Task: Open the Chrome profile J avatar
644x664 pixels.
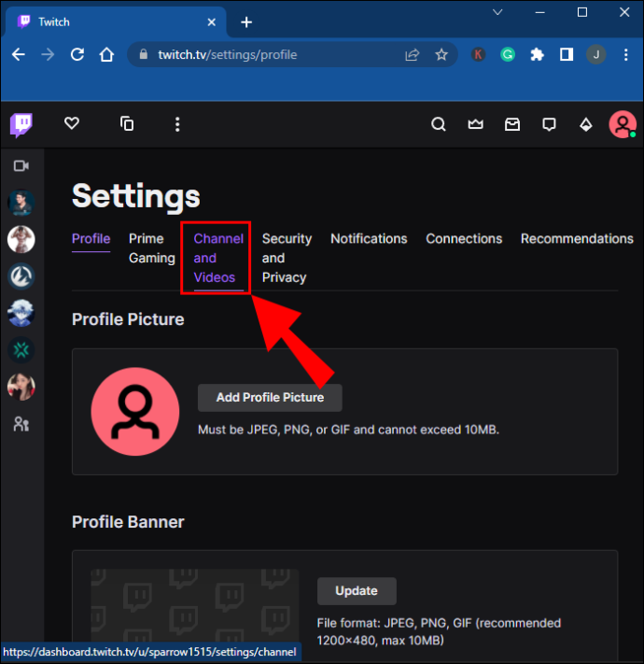Action: [595, 54]
